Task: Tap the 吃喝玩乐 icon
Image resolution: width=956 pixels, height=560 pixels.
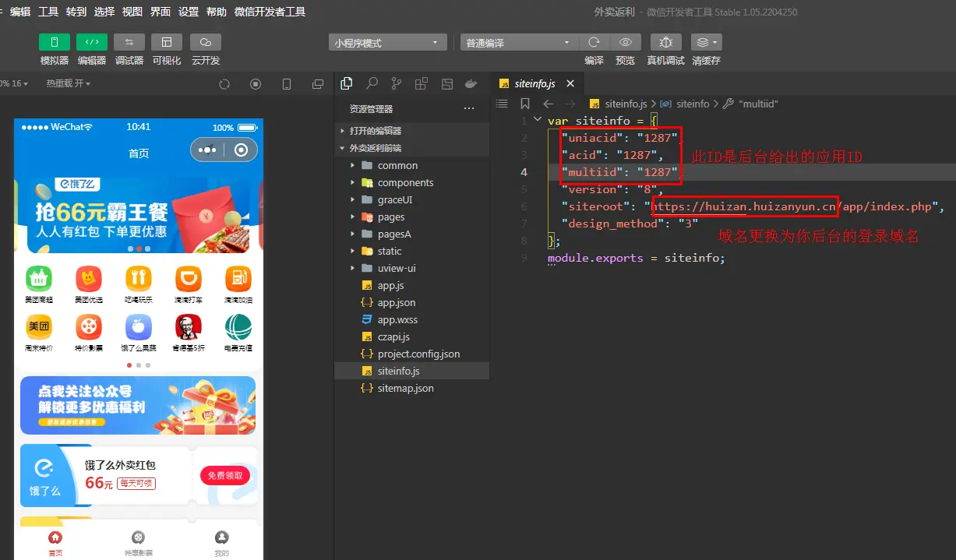Action: [x=139, y=278]
